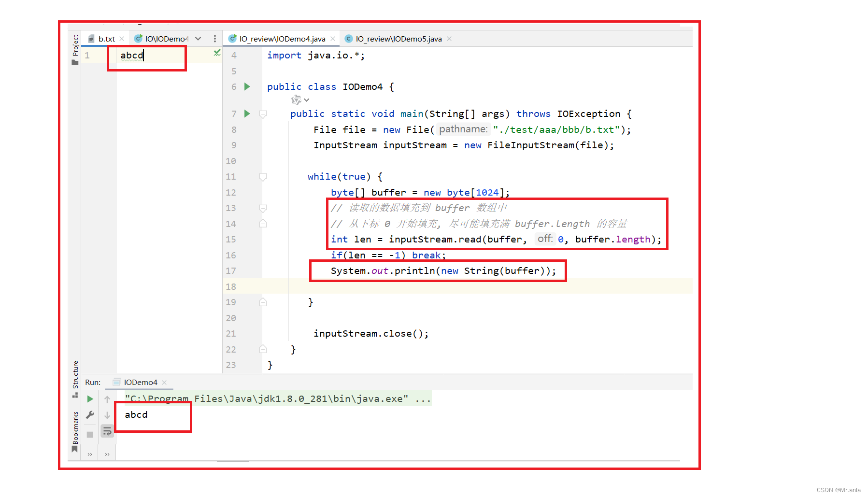This screenshot has width=868, height=497.
Task: Click the break keyword on line 16
Action: coord(426,255)
